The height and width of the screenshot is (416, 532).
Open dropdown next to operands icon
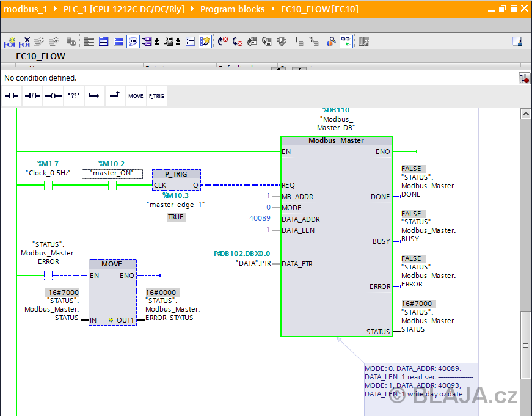click(x=156, y=42)
